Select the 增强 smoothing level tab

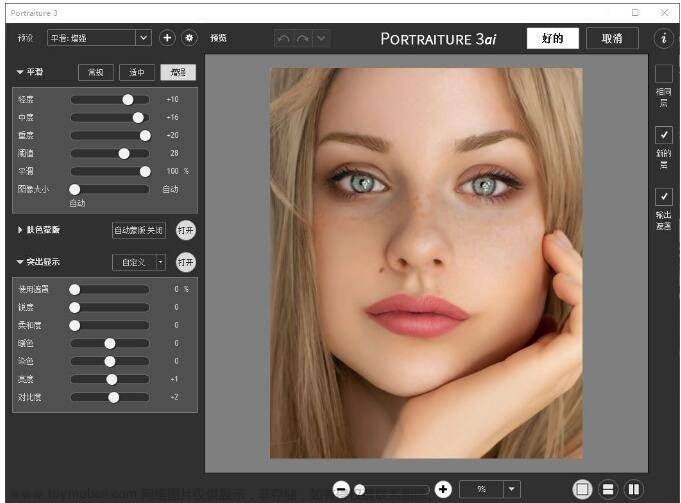pos(178,73)
